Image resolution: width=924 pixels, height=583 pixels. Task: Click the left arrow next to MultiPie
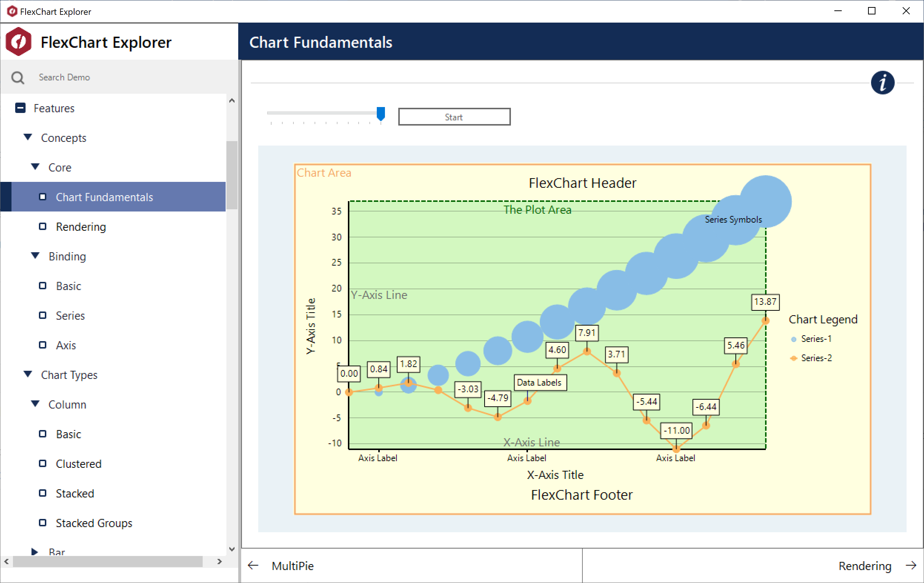[253, 565]
